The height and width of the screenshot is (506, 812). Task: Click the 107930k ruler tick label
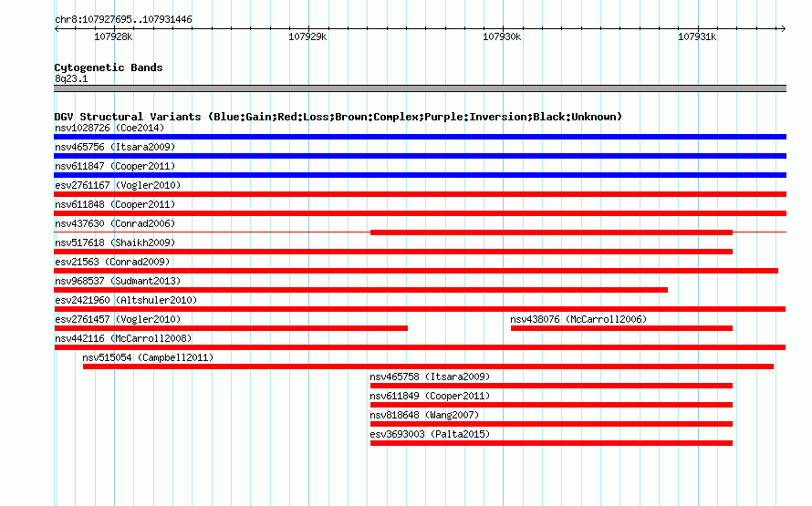pyautogui.click(x=502, y=36)
